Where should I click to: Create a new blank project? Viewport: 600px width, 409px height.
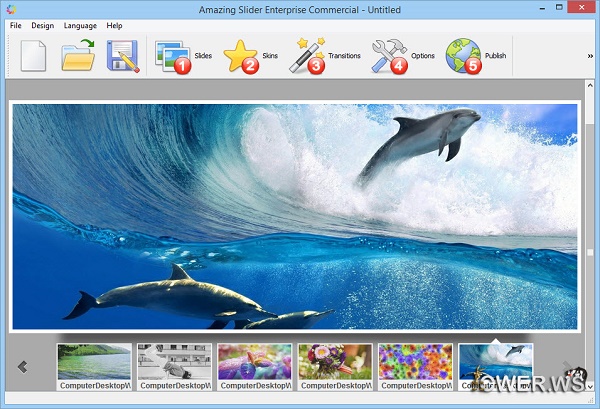click(33, 56)
